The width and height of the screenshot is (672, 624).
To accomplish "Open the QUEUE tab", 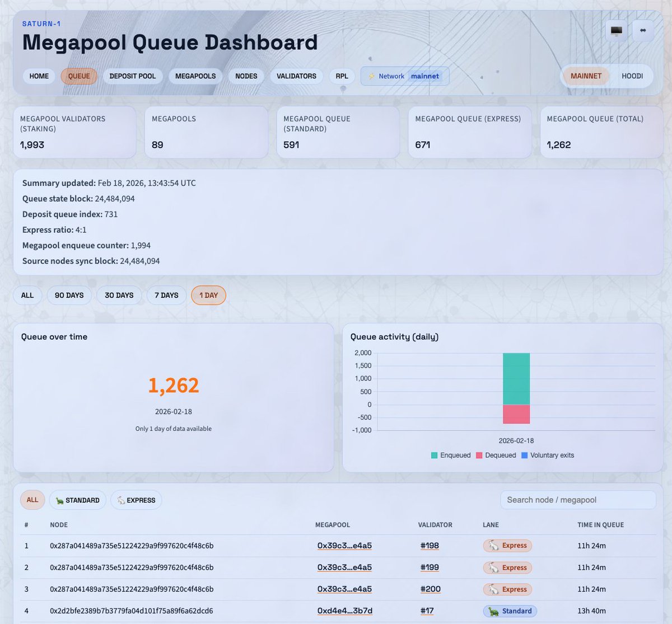I will click(x=79, y=76).
